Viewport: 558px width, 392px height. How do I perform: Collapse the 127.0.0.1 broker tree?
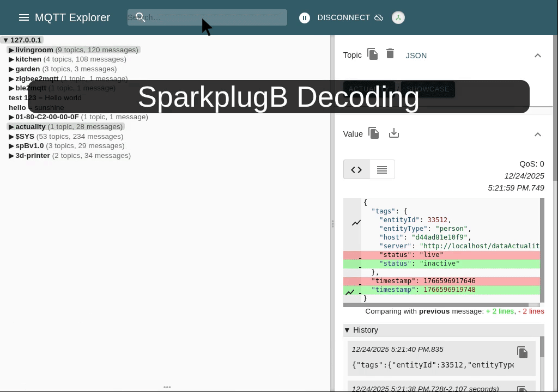click(x=6, y=40)
